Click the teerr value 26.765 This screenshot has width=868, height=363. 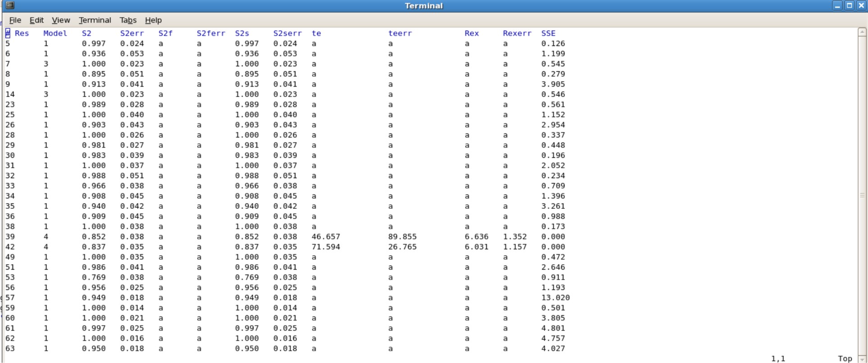(402, 247)
